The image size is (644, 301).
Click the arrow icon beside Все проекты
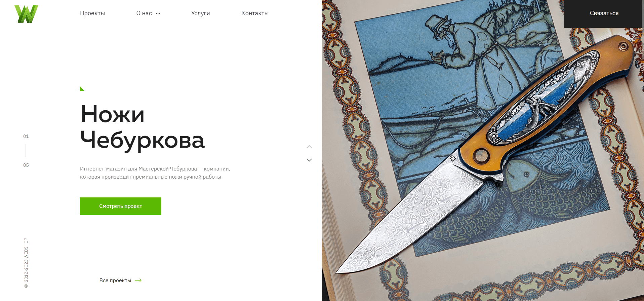[138, 280]
